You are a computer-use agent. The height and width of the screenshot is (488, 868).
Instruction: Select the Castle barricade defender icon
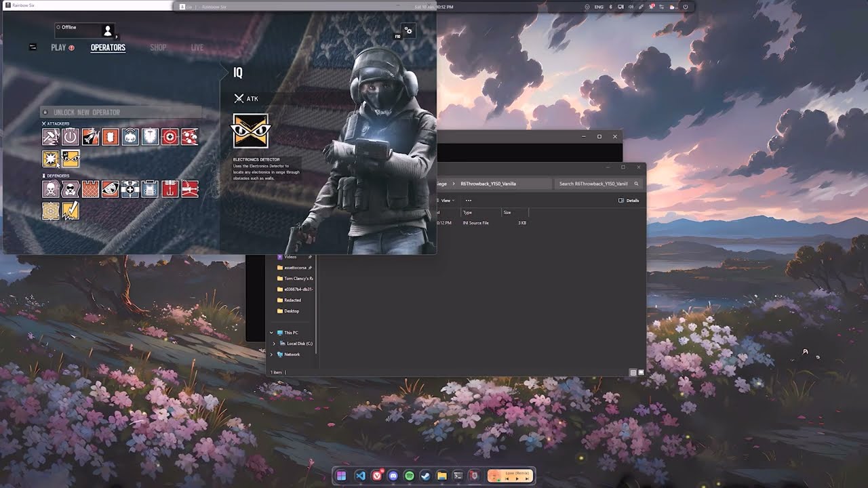point(90,189)
